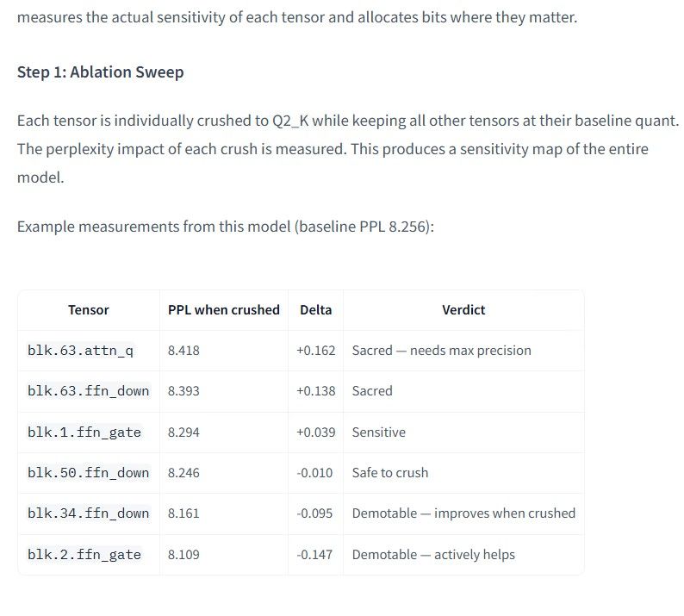Select the blk.34.ffn_down tensor cell
The height and width of the screenshot is (616, 684).
pos(89,513)
